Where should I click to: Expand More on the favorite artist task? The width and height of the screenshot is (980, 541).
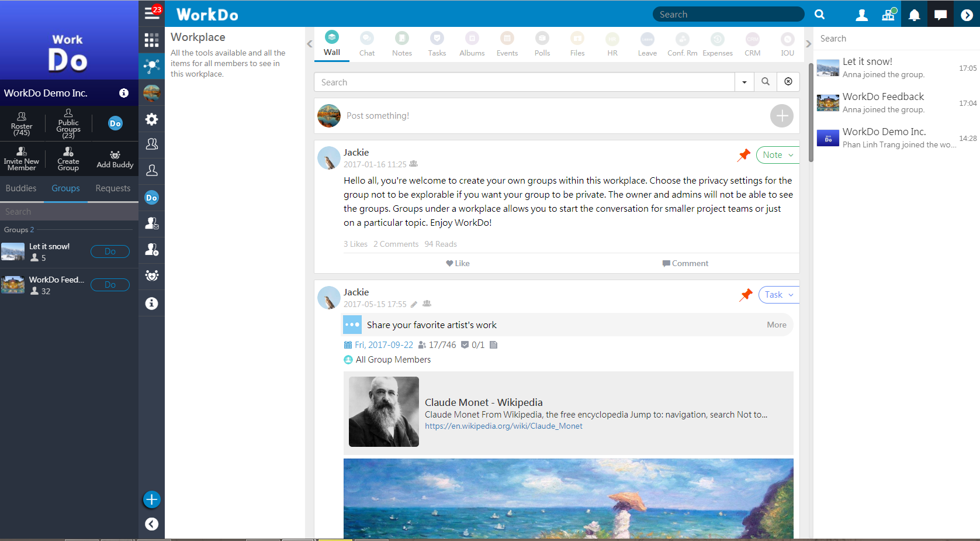(777, 325)
